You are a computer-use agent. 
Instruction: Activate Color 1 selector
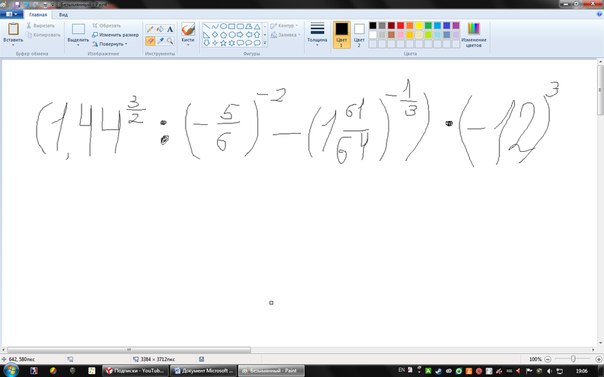[x=342, y=35]
